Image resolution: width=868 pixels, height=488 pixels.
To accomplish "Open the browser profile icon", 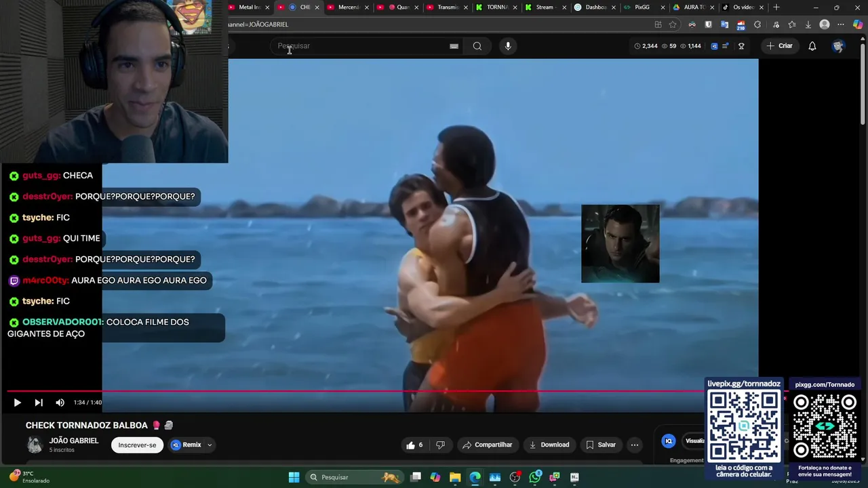I will (x=825, y=24).
